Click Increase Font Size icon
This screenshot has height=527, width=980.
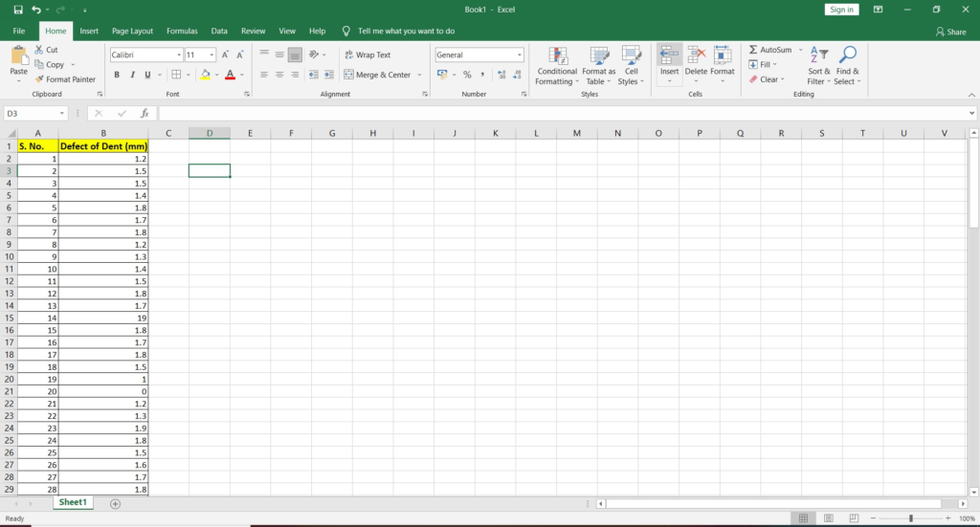(225, 55)
